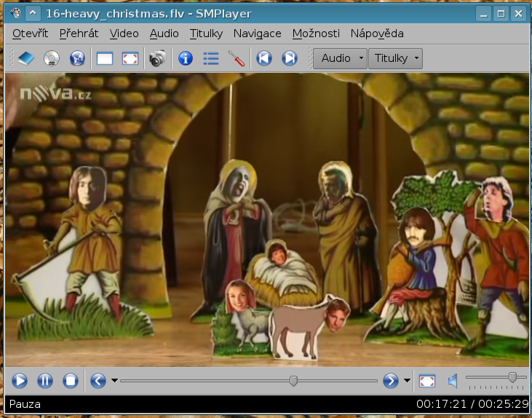
Task: Start playback with the Play button
Action: (x=20, y=381)
